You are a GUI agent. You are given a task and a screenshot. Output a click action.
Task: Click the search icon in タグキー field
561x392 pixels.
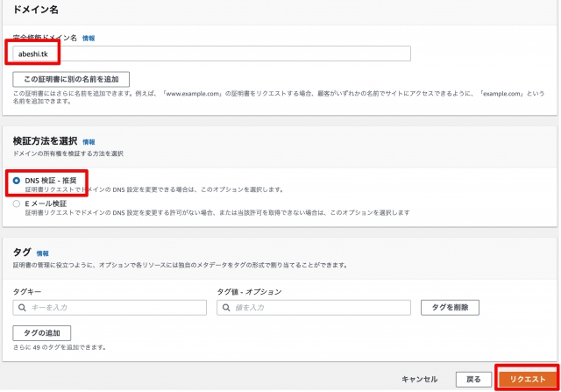(x=22, y=308)
